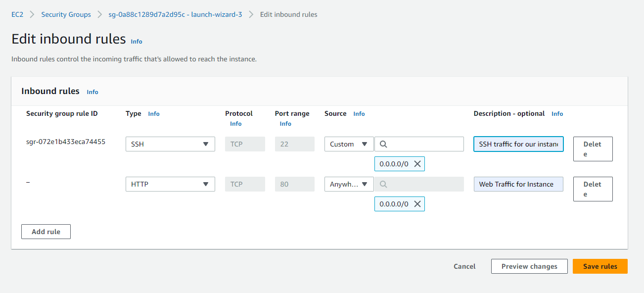Remove the 0.0.0.0/0 tag on HTTP rule
Screen dimensions: 644x293
click(417, 204)
